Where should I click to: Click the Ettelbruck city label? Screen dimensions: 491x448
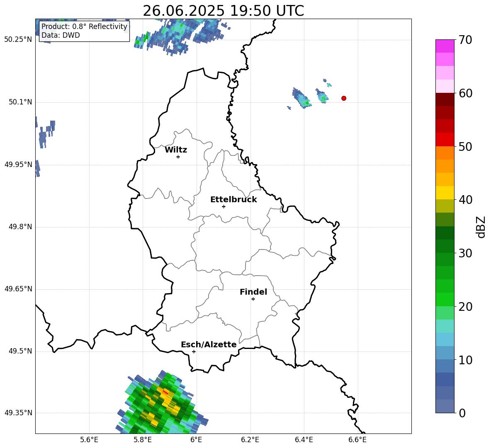(233, 200)
